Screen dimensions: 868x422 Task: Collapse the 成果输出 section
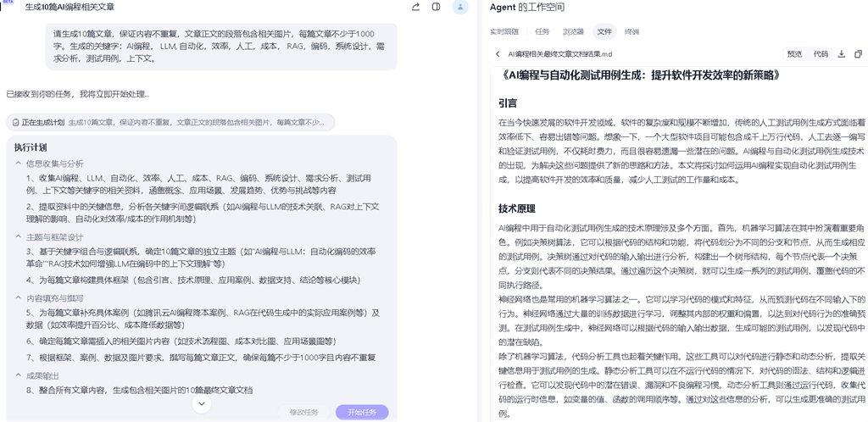pyautogui.click(x=19, y=375)
